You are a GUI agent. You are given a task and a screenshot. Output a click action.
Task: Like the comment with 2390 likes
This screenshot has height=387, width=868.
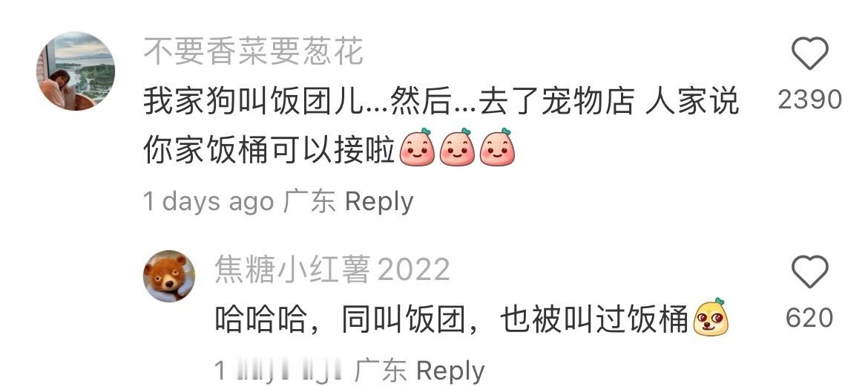coord(809,53)
